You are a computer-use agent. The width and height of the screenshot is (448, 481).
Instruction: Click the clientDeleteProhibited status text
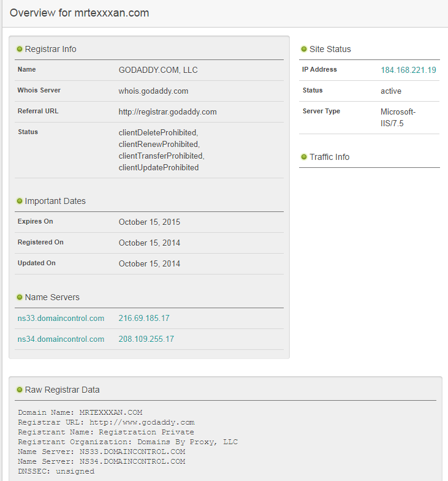158,132
